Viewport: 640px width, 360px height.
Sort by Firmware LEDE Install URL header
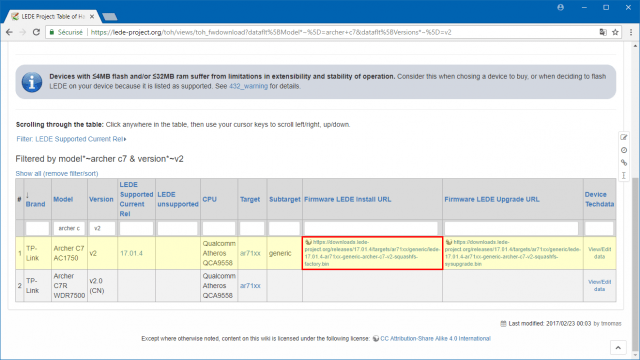[x=347, y=199]
